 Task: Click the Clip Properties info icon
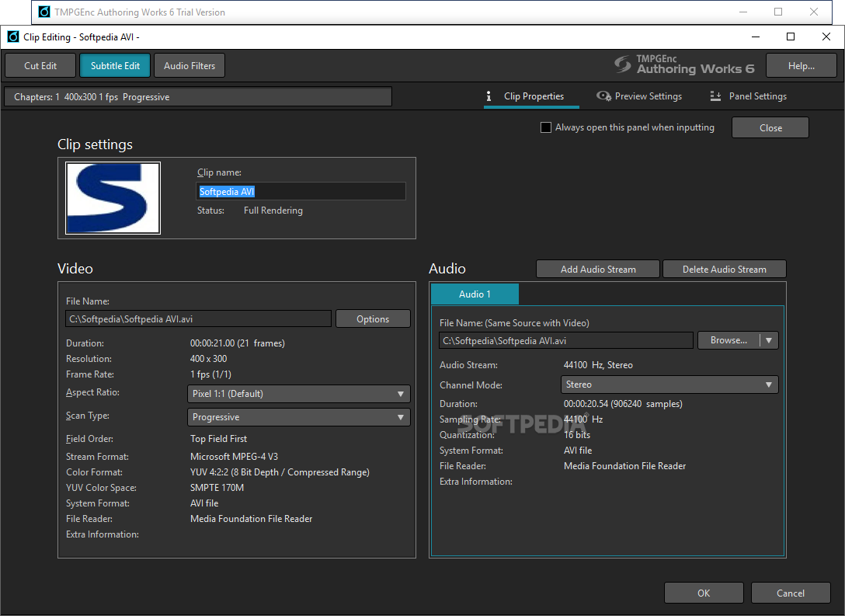coord(489,96)
